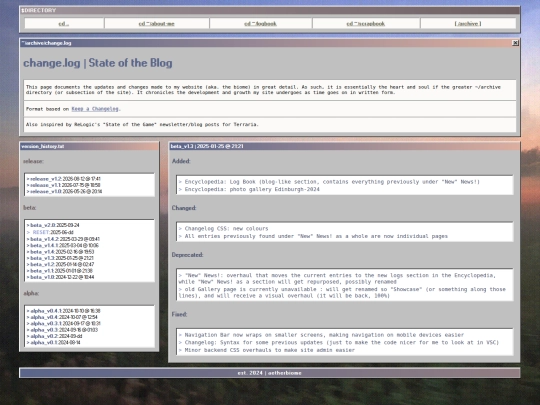Click the "Changelog: Syntax for some previous updates" line

[x=339, y=343]
